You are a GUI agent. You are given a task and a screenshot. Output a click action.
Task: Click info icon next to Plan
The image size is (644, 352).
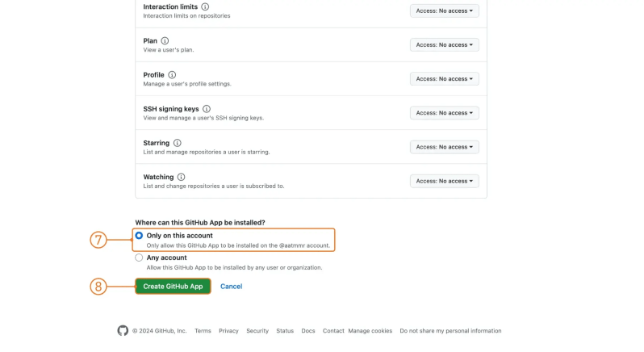(165, 40)
